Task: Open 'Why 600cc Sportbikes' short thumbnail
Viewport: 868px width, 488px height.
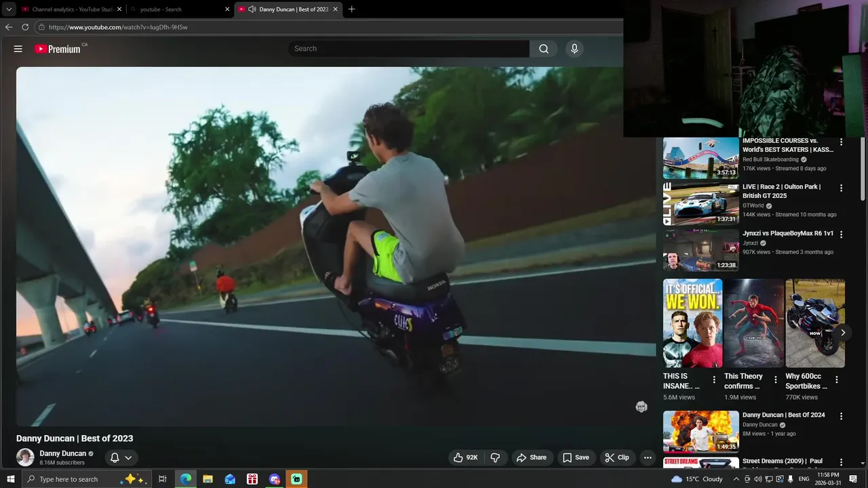Action: [x=815, y=323]
